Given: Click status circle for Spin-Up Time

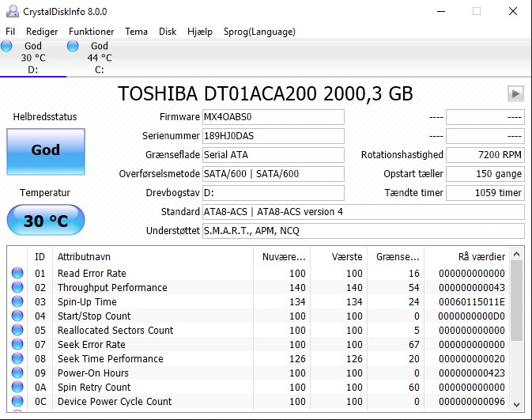Looking at the screenshot, I should (x=17, y=301).
